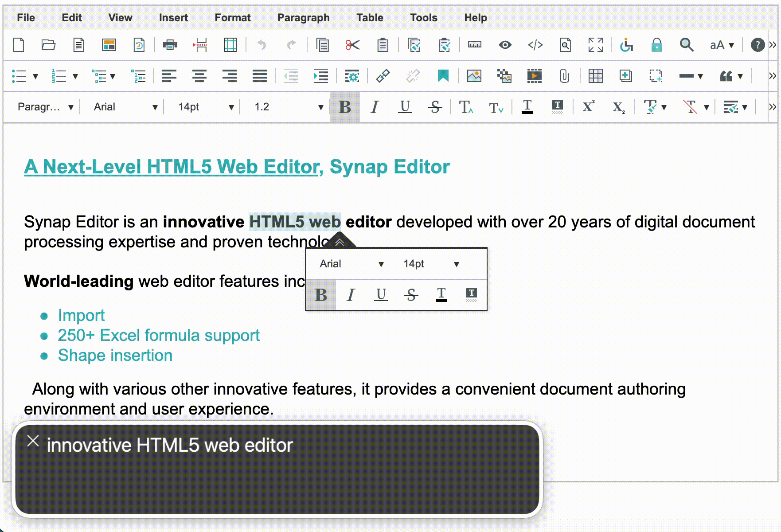Undo the last action
The width and height of the screenshot is (781, 532).
point(262,45)
